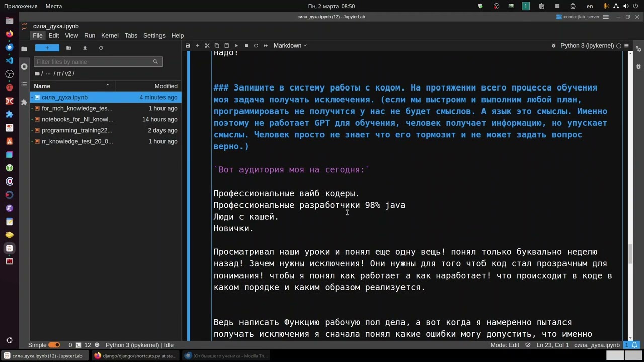Navigate to the v2 breadcrumb folder
This screenshot has height=362, width=644.
[68, 73]
